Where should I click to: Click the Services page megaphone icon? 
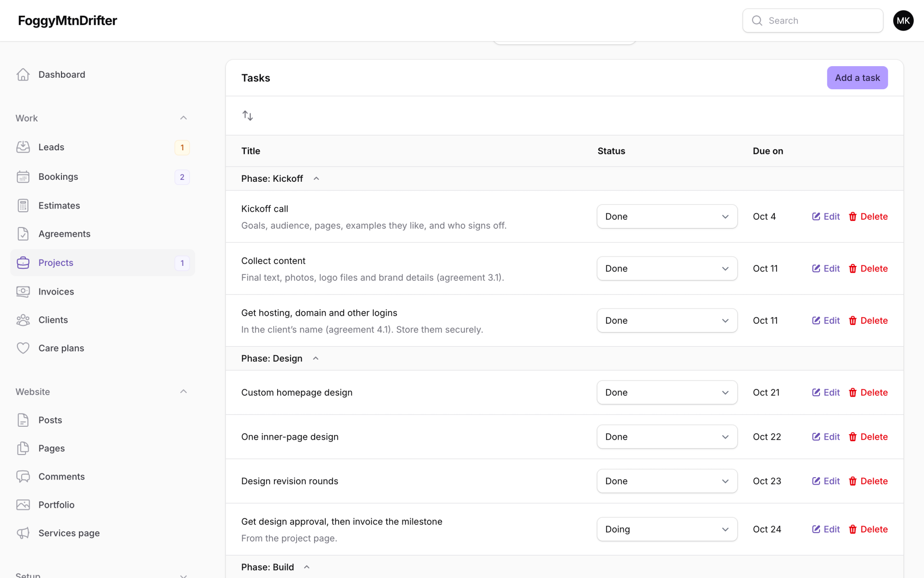point(23,533)
